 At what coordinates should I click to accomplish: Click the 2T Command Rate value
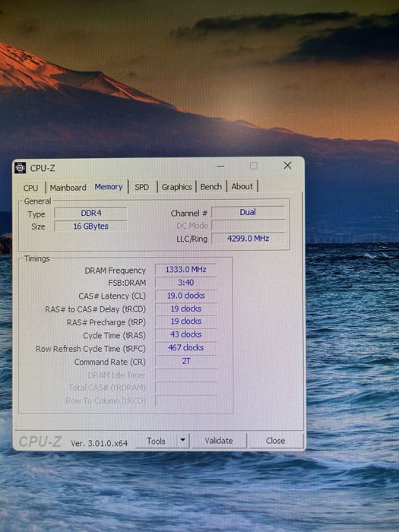185,361
